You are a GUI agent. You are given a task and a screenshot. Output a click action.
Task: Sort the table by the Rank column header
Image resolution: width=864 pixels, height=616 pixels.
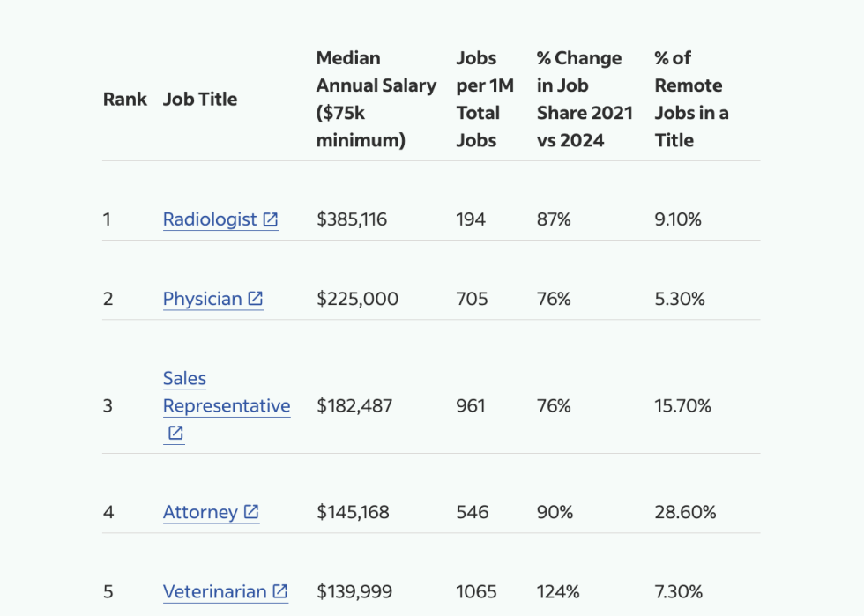(124, 99)
